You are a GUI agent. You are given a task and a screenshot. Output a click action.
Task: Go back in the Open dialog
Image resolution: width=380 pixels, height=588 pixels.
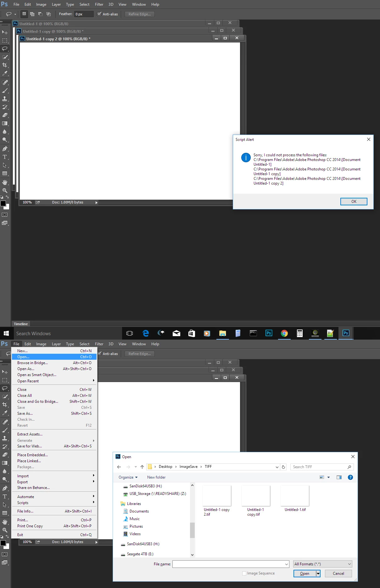[119, 467]
